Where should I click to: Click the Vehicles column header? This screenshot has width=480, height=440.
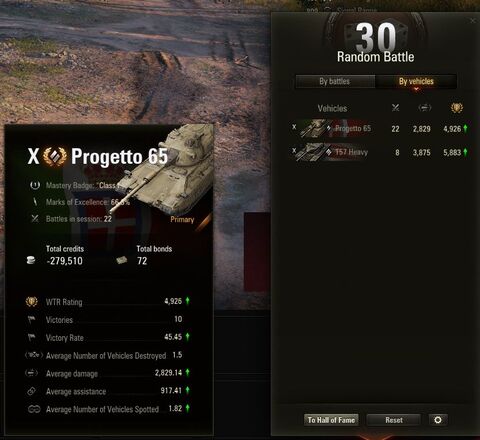(332, 108)
